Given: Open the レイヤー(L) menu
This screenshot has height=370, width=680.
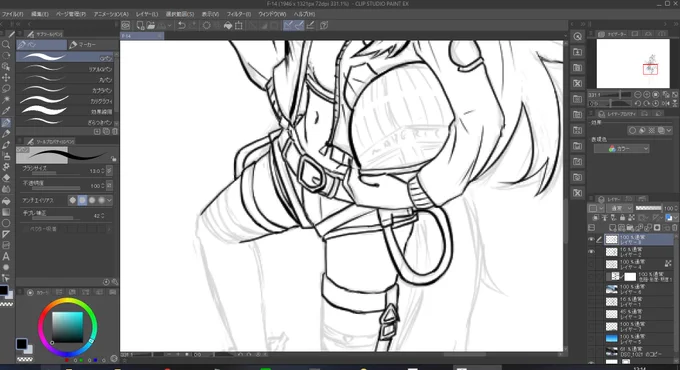Looking at the screenshot, I should pos(147,14).
